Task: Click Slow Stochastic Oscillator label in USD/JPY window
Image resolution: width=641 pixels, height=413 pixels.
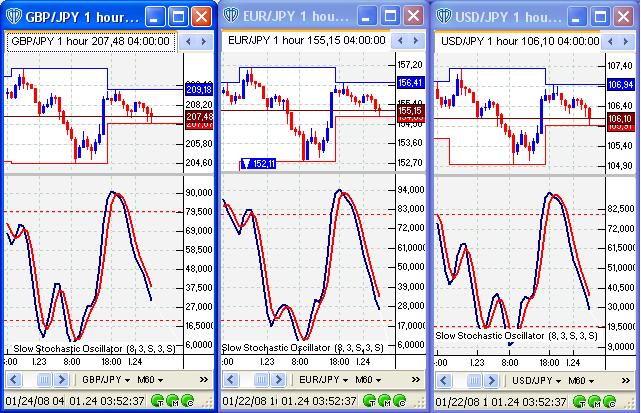Action: pyautogui.click(x=516, y=336)
